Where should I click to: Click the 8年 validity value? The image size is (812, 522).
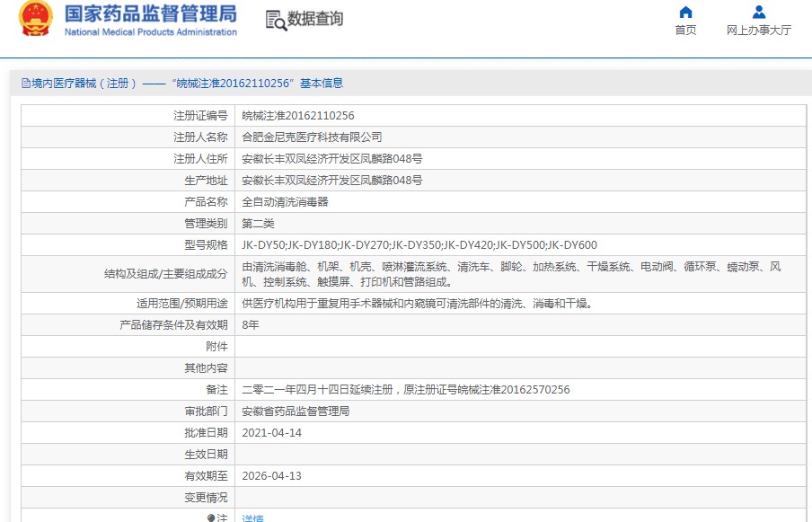pos(251,325)
